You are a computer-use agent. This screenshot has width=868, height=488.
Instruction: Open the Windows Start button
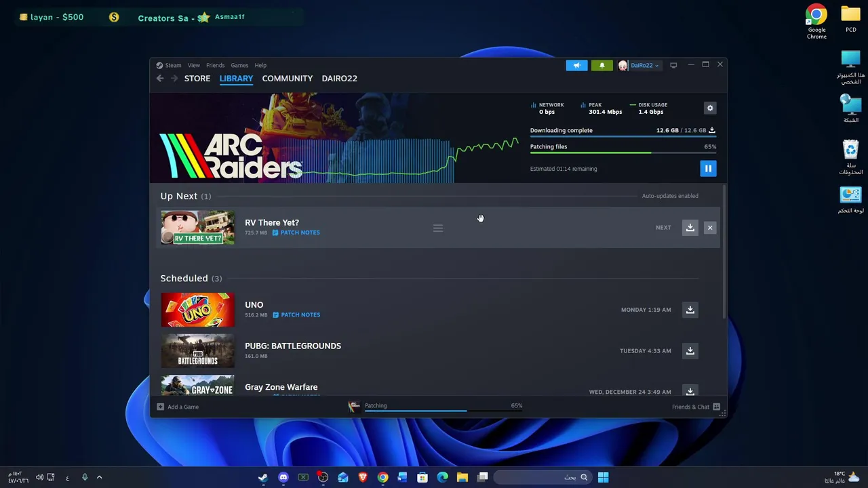(x=603, y=477)
